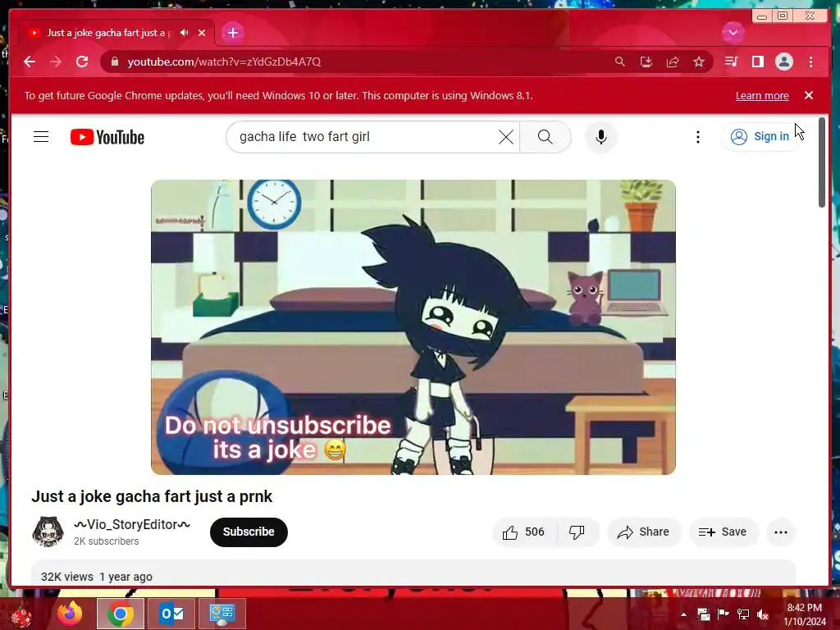Dismiss the Chrome update notification bar

click(808, 95)
